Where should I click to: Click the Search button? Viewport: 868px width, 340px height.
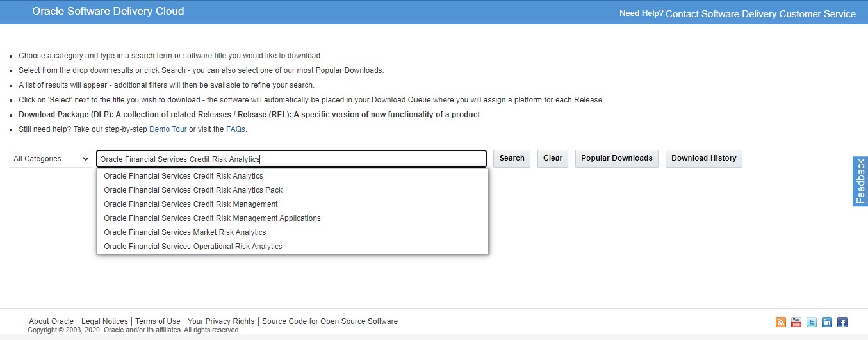point(512,158)
